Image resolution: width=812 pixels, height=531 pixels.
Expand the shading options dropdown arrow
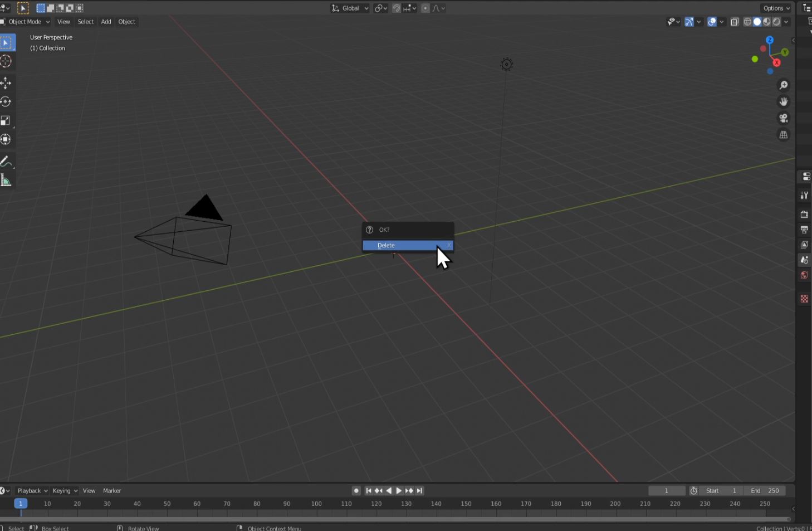(786, 22)
